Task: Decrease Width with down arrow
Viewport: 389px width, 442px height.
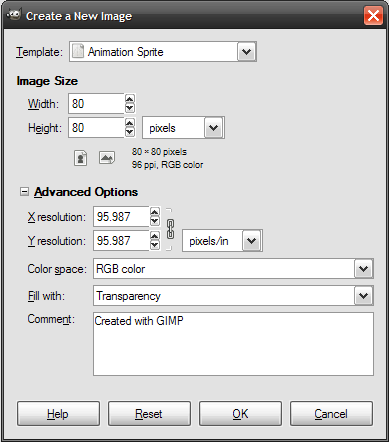Action: point(130,108)
